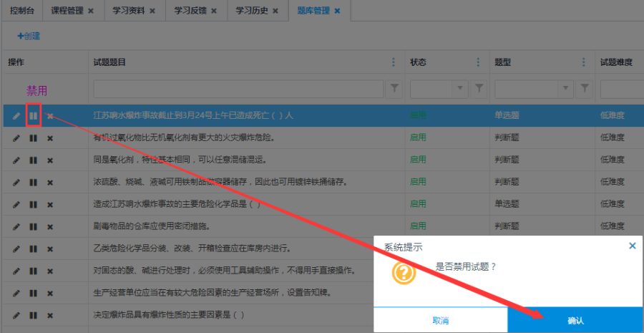Click the 试题题目 filter text field
Screen dimensions: 644x333
point(238,89)
